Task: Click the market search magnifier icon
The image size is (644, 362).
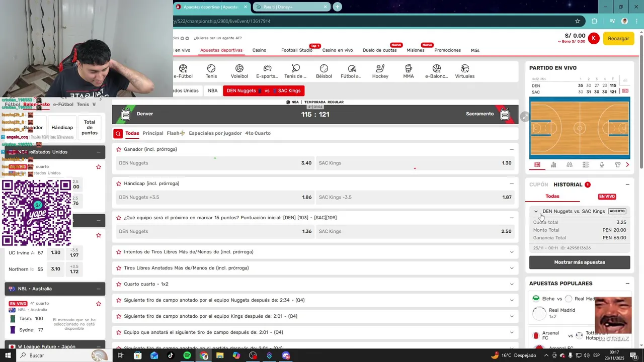Action: point(118,133)
